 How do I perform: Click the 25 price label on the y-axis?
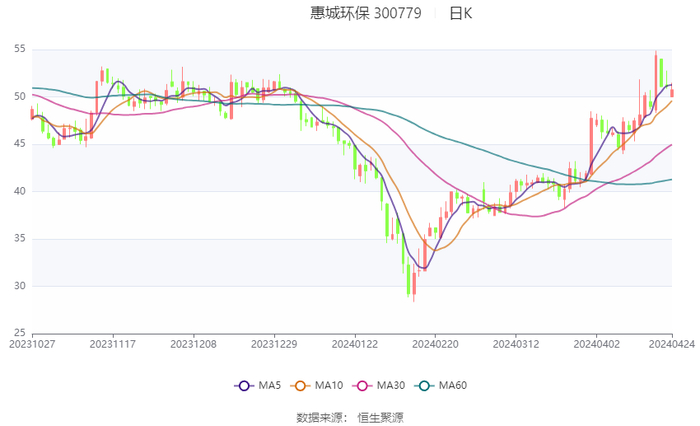point(19,333)
